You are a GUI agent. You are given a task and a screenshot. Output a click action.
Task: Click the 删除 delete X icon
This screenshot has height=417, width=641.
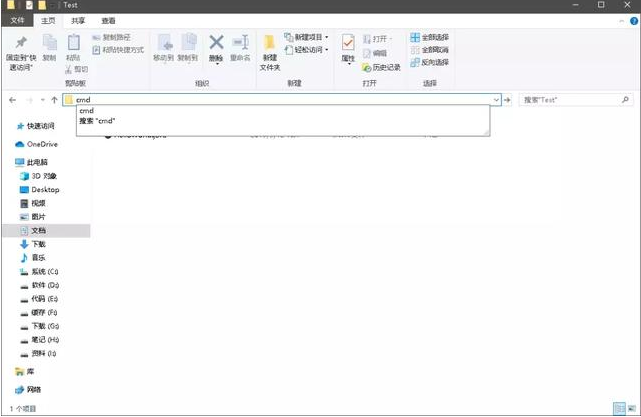click(x=216, y=42)
